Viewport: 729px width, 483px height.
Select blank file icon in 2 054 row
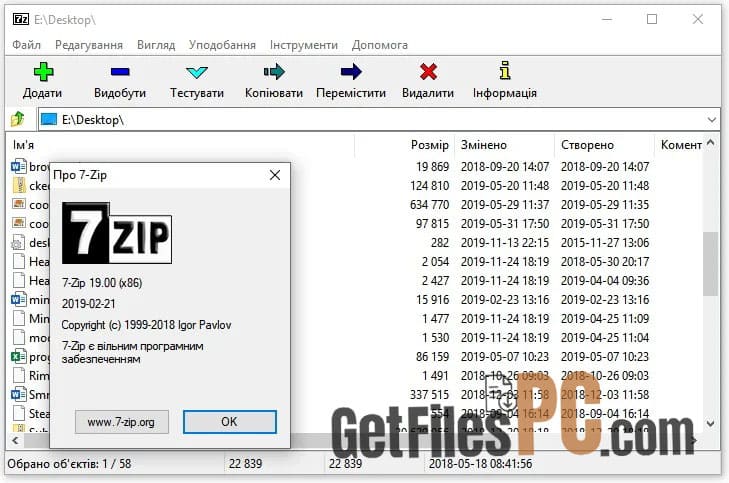(19, 261)
